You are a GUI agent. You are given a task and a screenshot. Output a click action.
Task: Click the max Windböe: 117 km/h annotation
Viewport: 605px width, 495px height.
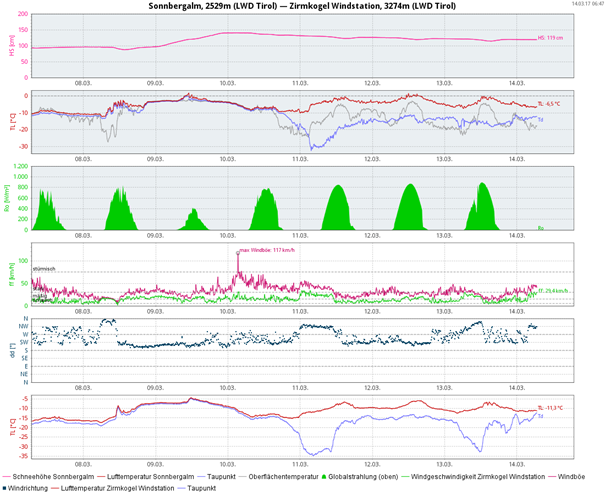[x=267, y=250]
